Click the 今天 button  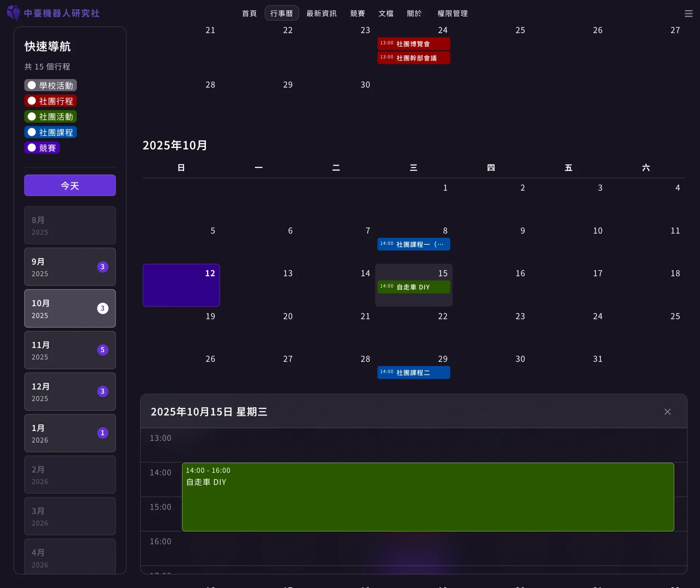click(70, 186)
